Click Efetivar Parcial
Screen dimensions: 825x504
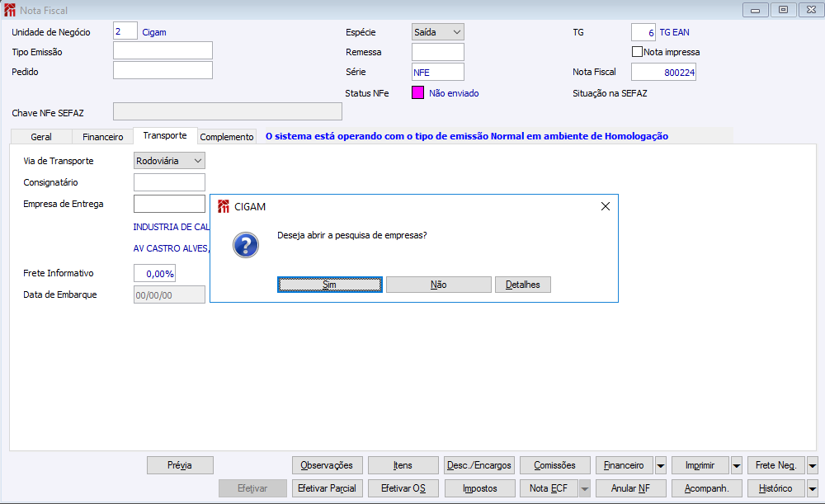click(x=328, y=489)
